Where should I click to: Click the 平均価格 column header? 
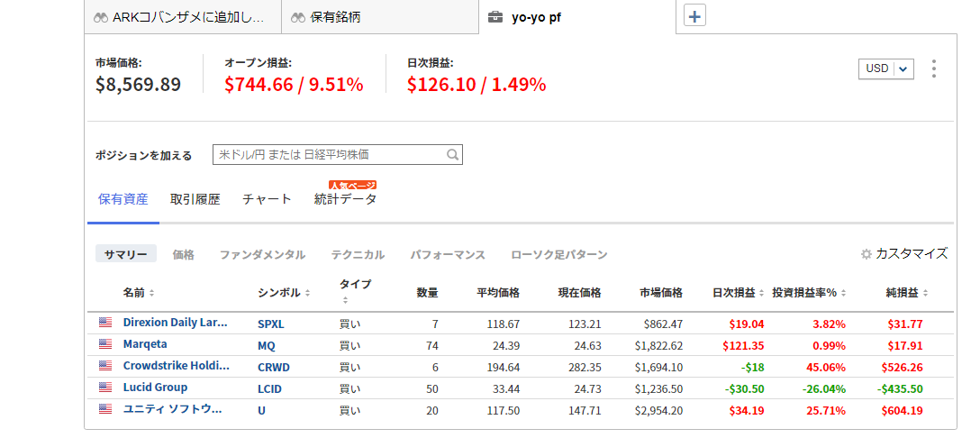(498, 293)
